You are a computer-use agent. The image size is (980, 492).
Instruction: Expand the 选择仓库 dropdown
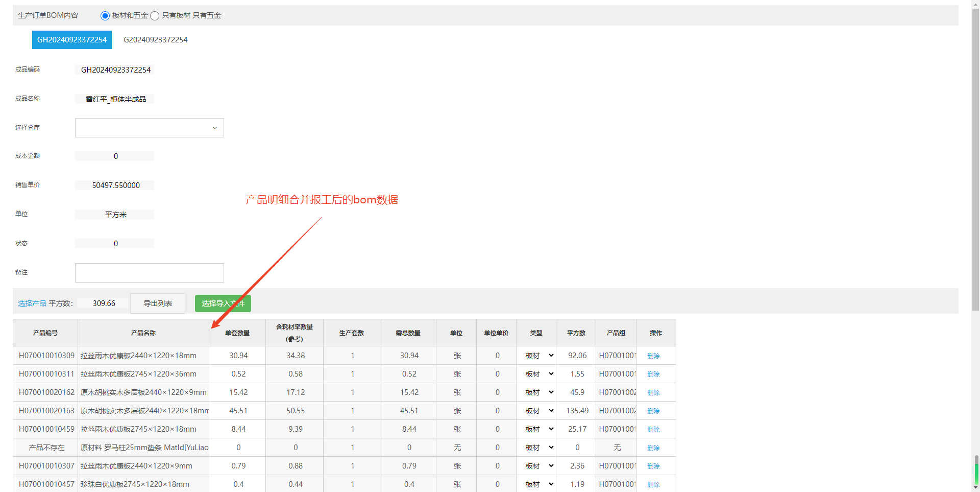tap(149, 128)
